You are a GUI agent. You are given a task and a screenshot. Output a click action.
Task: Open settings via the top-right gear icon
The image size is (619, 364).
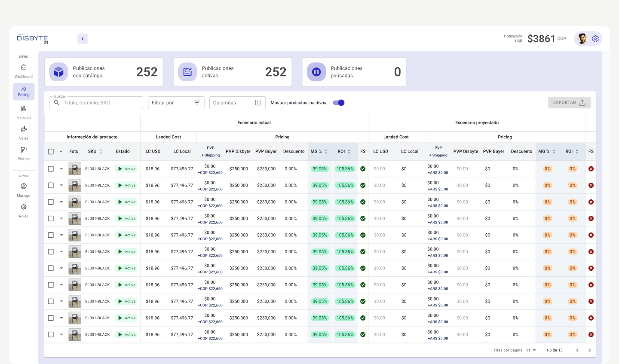[x=595, y=39]
